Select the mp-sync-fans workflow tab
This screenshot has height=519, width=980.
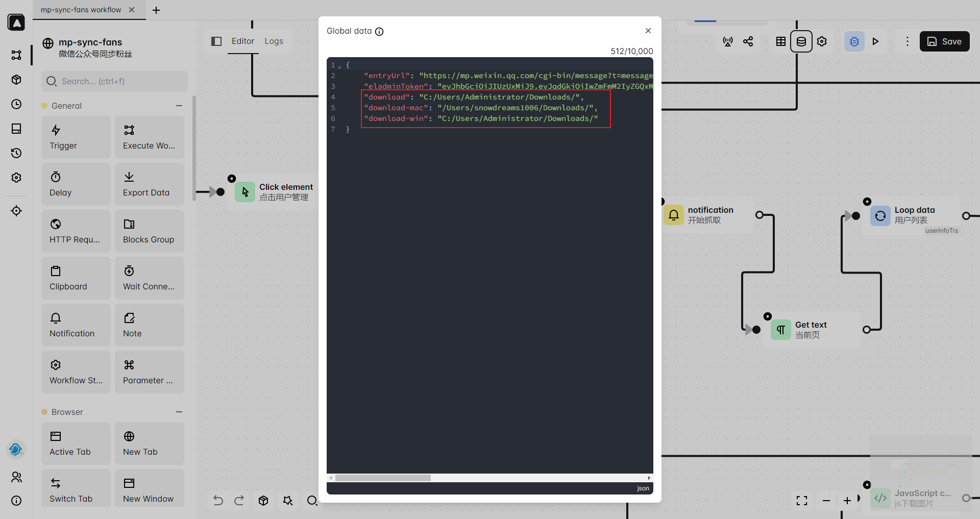[x=81, y=10]
